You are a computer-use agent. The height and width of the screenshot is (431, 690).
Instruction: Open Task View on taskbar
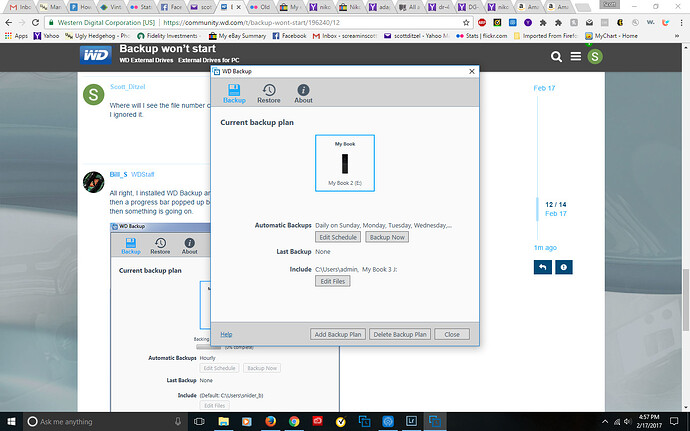coord(199,421)
